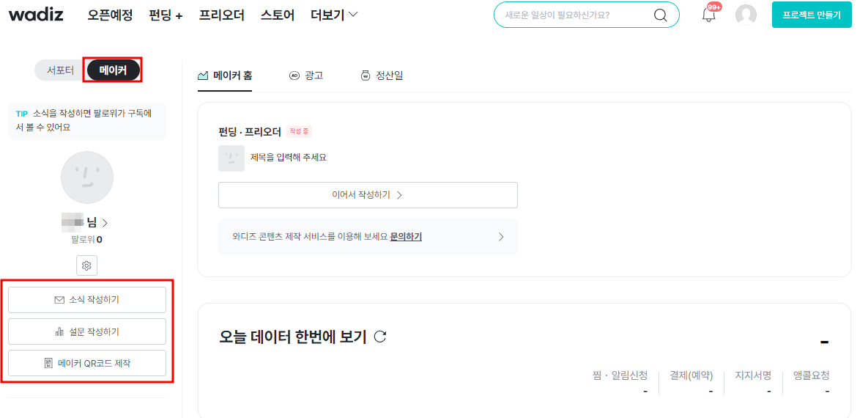868x418 pixels.
Task: Focus the search input field
Action: click(x=571, y=15)
